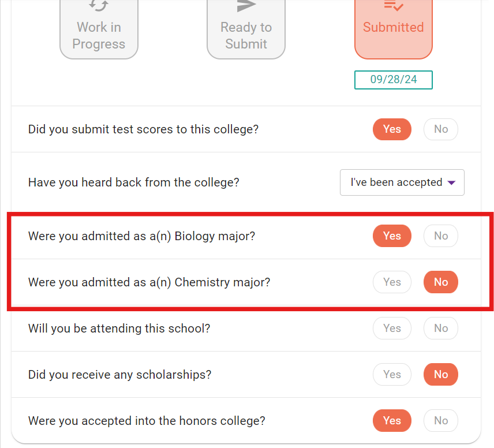Select No for accepted into honors college

point(441,420)
